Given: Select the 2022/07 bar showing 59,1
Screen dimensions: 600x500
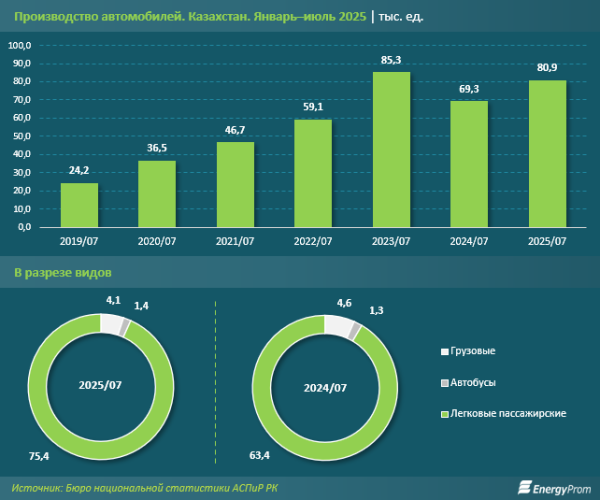Looking at the screenshot, I should (x=313, y=174).
